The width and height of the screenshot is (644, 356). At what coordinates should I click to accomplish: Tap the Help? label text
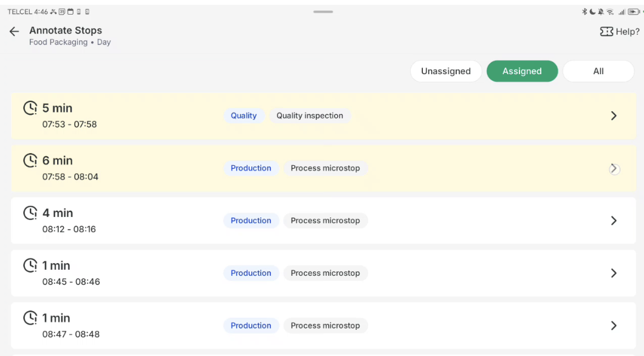click(x=628, y=32)
